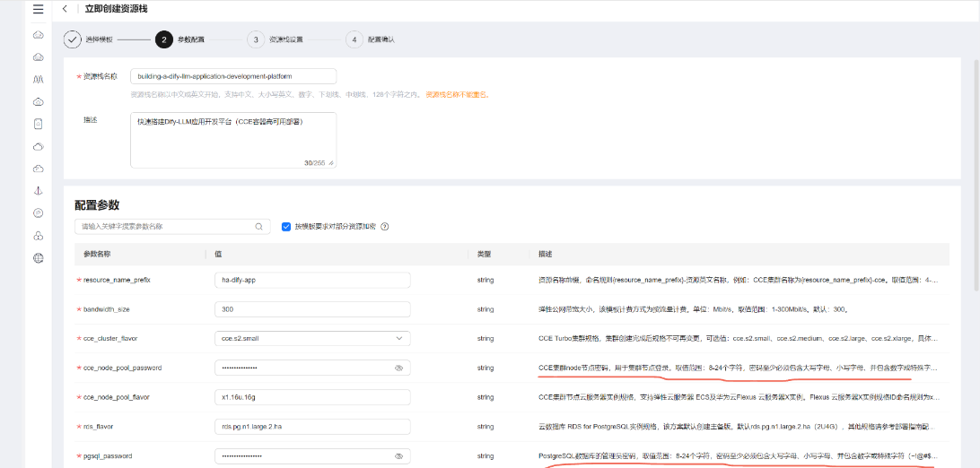Click the three-circles cluster icon in the sidebar
The image size is (980, 468).
[38, 236]
